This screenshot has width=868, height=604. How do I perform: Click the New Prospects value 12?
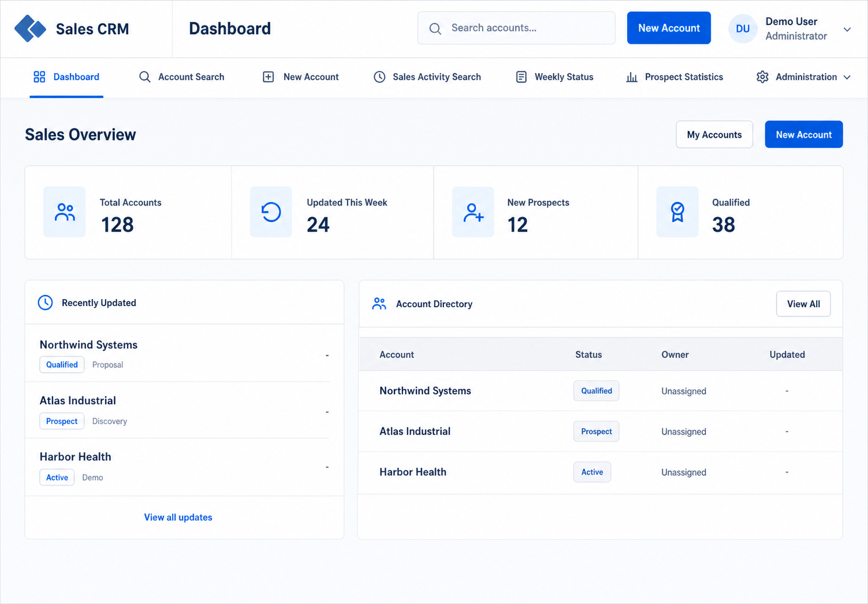[517, 225]
